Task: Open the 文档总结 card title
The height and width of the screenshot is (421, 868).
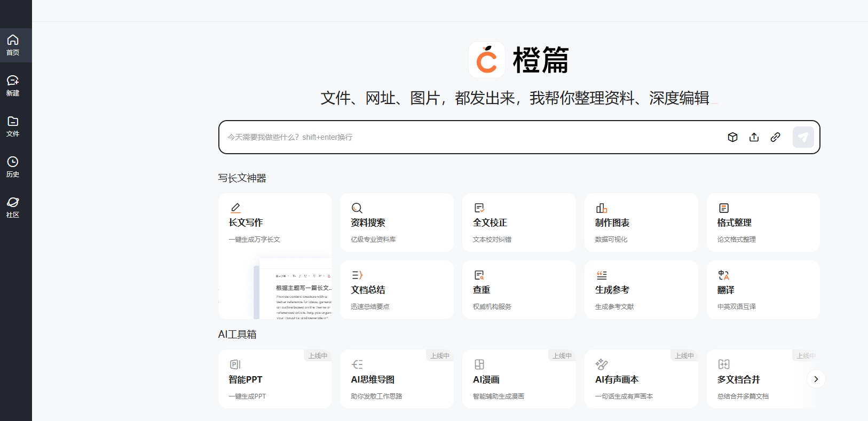Action: pos(368,290)
